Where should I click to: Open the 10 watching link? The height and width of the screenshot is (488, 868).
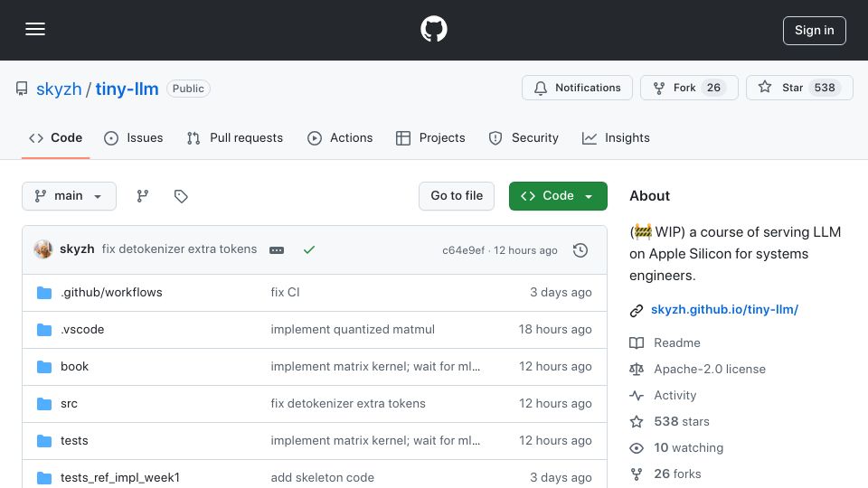click(x=689, y=447)
